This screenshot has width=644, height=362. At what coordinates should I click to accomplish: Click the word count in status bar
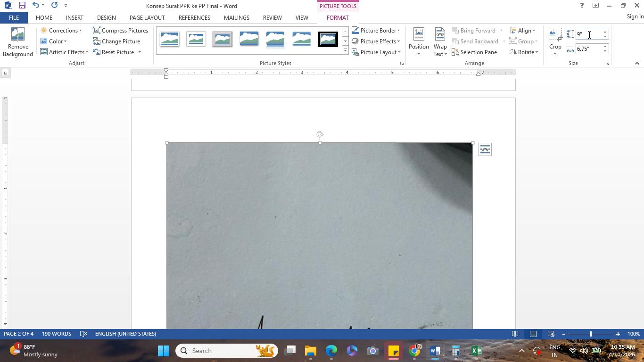tap(57, 334)
